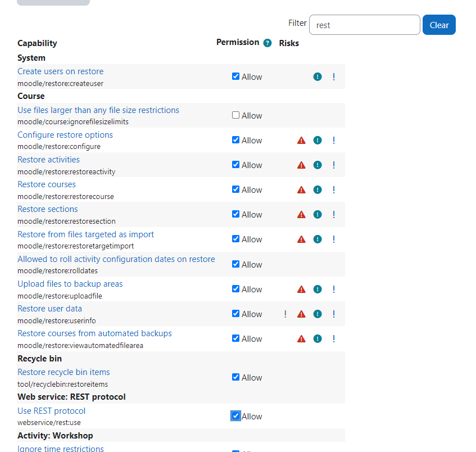476x452 pixels.
Task: Click teal risk icon in Restore user data row
Action: [x=318, y=314]
